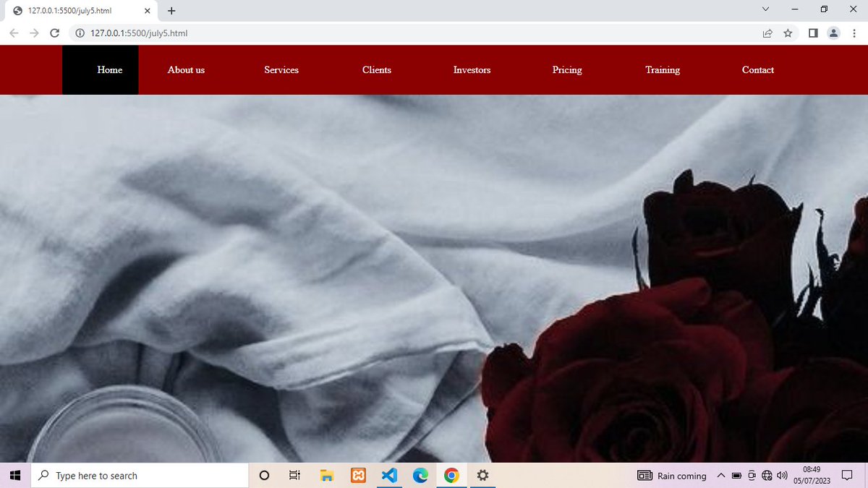
Task: Open network internet settings globe icon
Action: 767,476
